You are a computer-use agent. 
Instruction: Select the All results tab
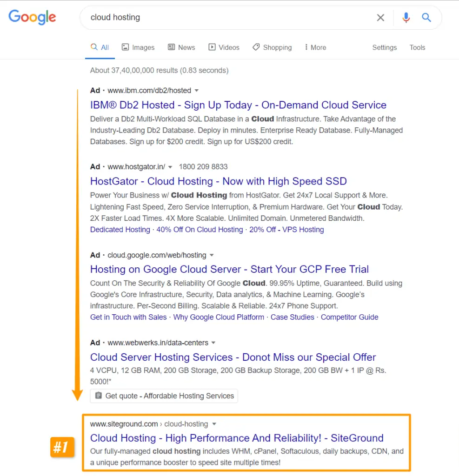[x=100, y=47]
